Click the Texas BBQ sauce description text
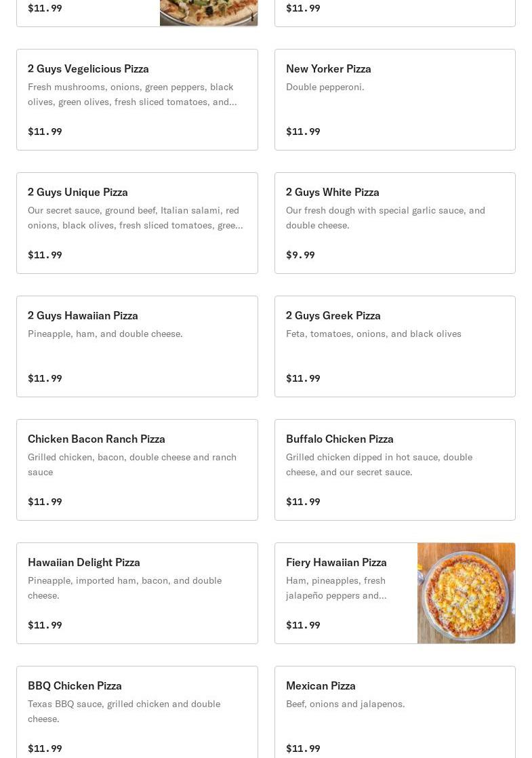Screen dimensions: 532x758 click(x=124, y=711)
